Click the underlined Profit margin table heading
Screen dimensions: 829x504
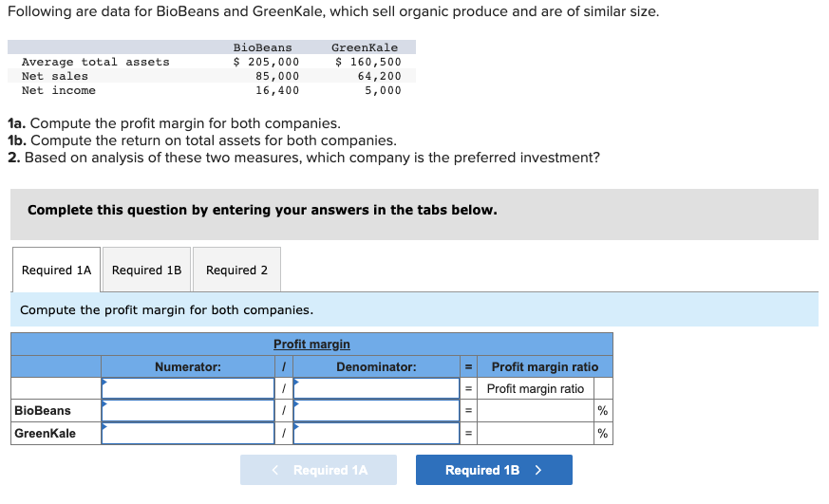pos(311,344)
